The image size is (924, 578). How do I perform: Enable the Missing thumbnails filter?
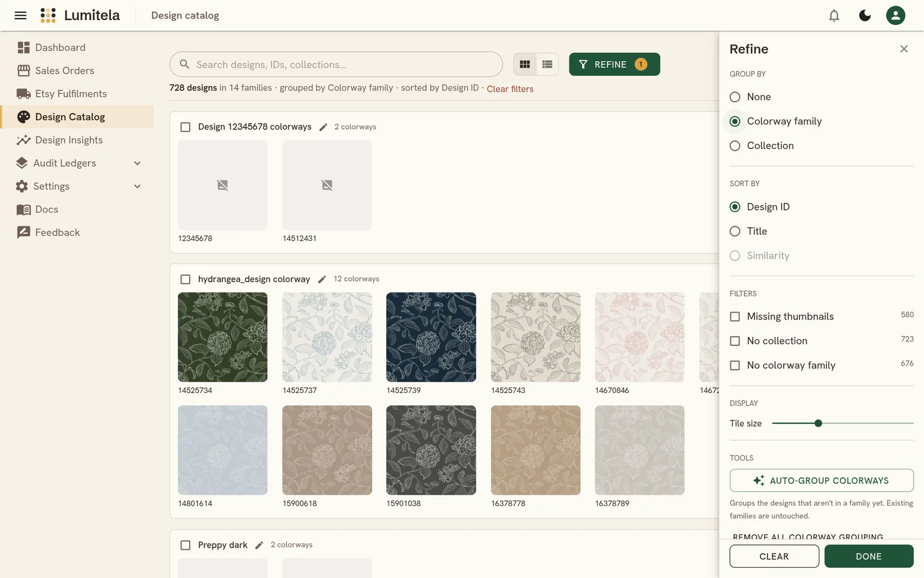735,317
